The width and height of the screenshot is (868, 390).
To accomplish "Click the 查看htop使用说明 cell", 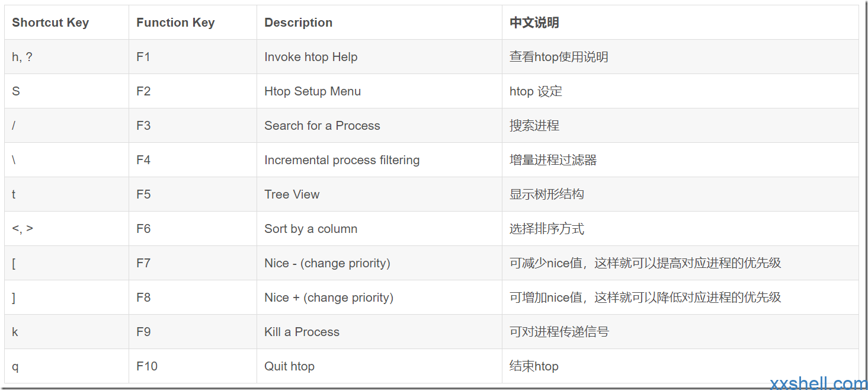I will tap(680, 57).
